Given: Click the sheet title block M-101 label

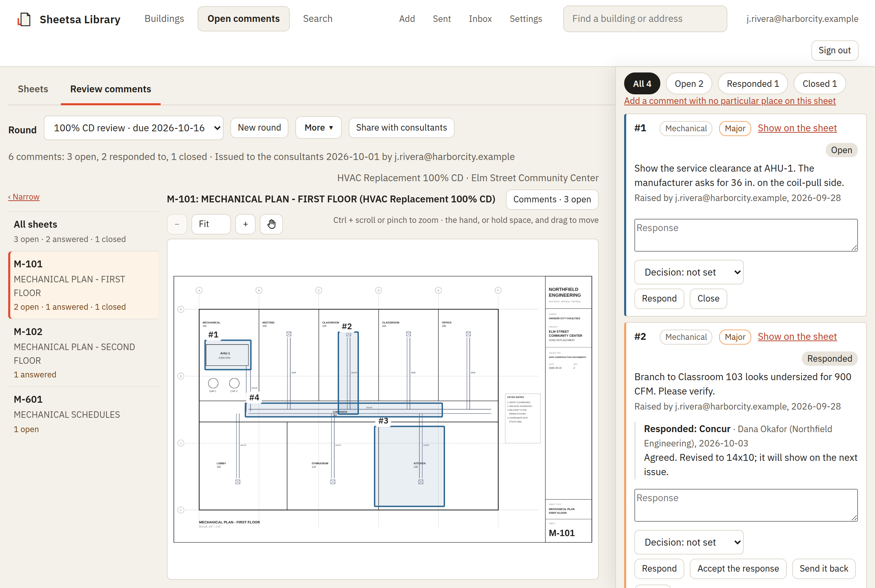Looking at the screenshot, I should coord(561,533).
